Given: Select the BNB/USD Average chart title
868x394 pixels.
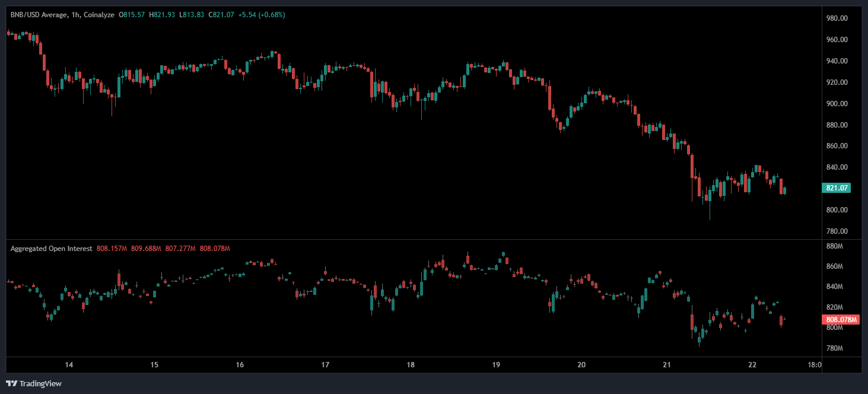Looking at the screenshot, I should (45, 15).
